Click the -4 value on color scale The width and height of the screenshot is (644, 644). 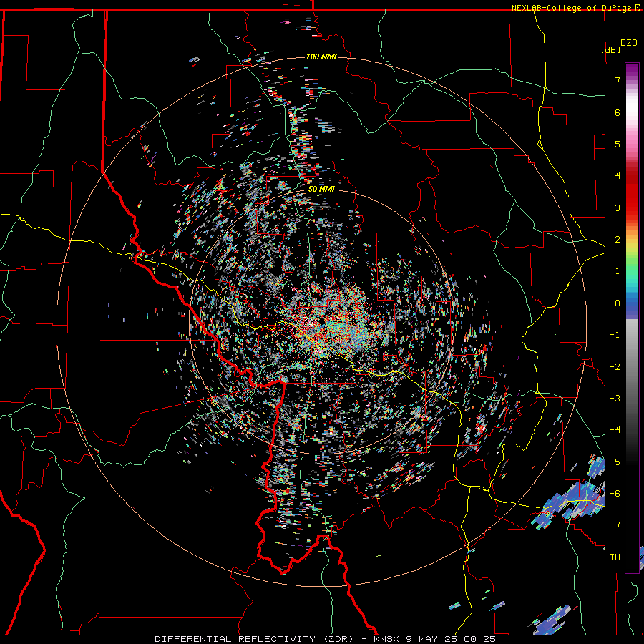pos(615,430)
